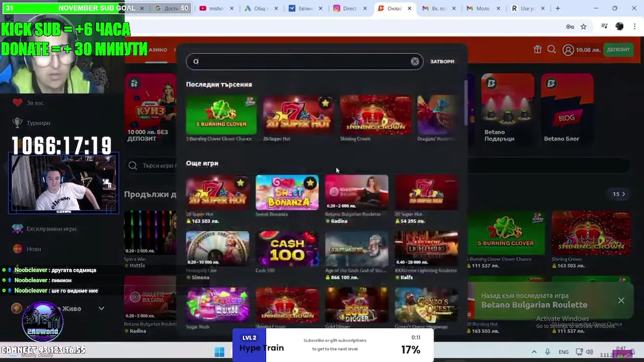Open the Monopoly Live tile with Simona
The height and width of the screenshot is (362, 644).
click(217, 249)
